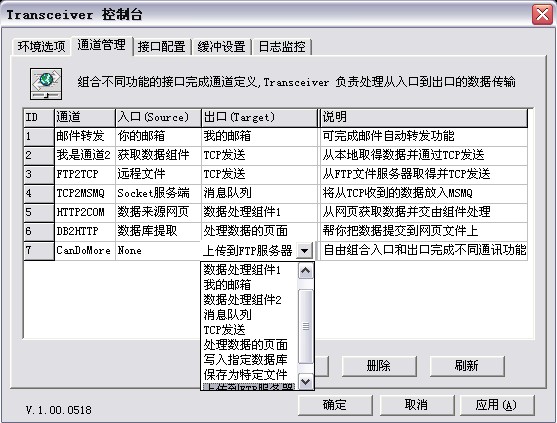This screenshot has width=557, height=423.
Task: Click the FTP2TCP channel cell
Action: tap(85, 175)
